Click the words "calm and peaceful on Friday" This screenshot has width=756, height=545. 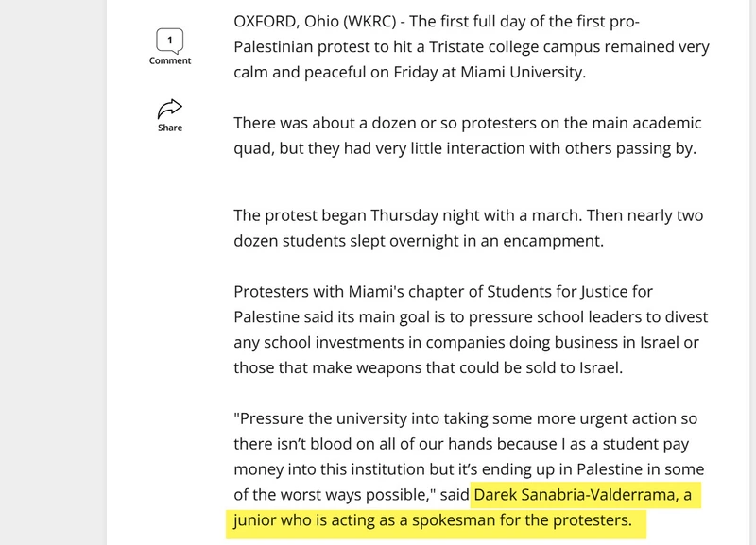coord(335,72)
